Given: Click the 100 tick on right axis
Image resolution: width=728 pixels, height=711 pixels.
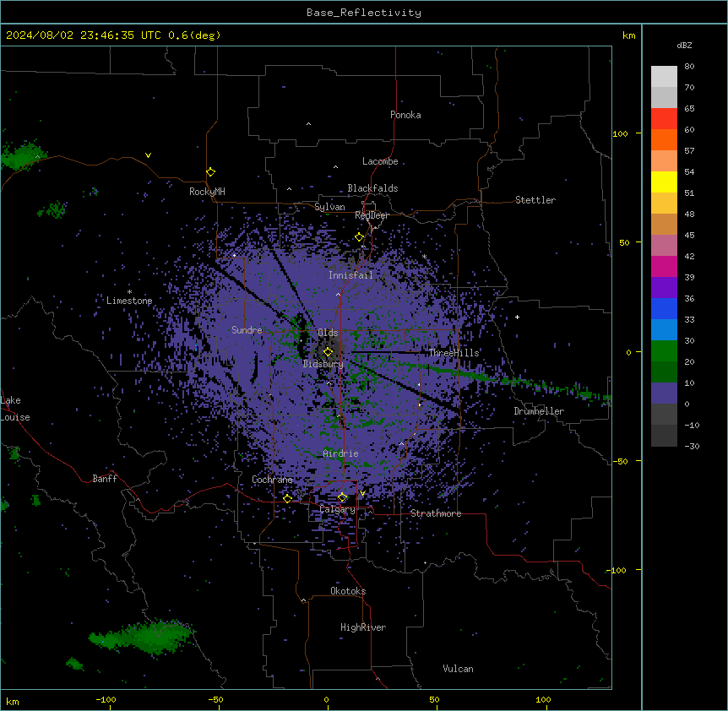Looking at the screenshot, I should click(620, 133).
